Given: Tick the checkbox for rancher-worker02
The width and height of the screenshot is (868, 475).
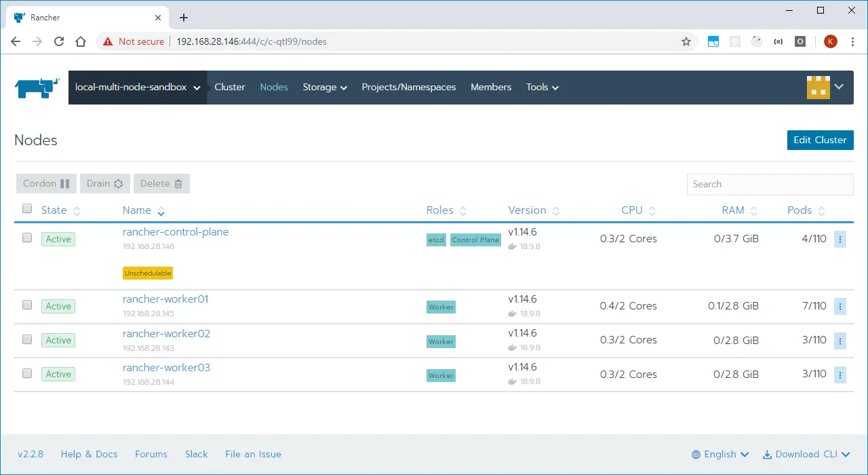Looking at the screenshot, I should pos(27,339).
